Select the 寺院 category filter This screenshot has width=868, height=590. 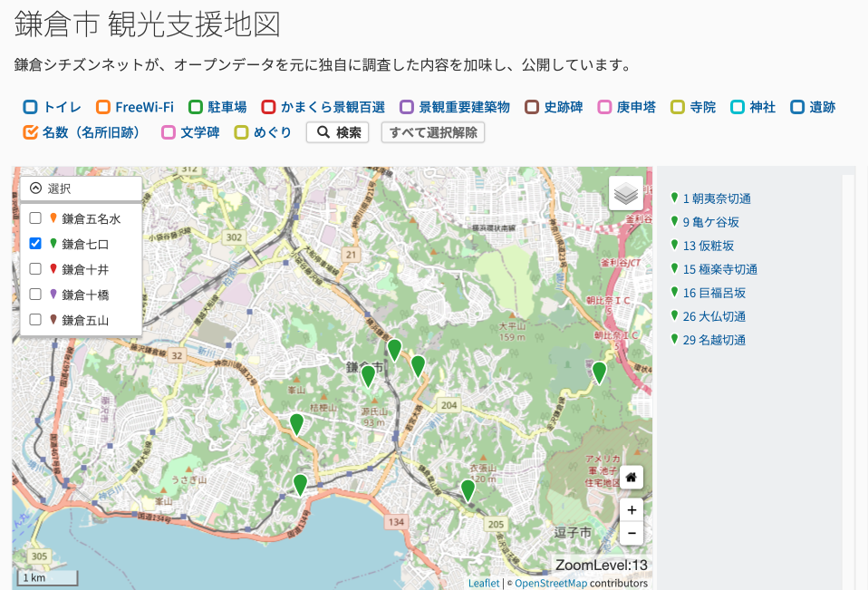(x=678, y=107)
